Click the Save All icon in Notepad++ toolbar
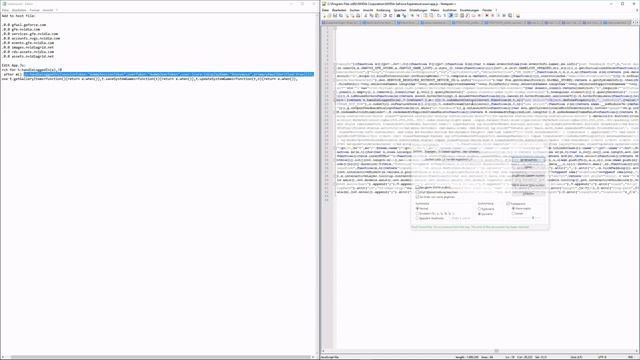This screenshot has height=360, width=640. point(341,16)
